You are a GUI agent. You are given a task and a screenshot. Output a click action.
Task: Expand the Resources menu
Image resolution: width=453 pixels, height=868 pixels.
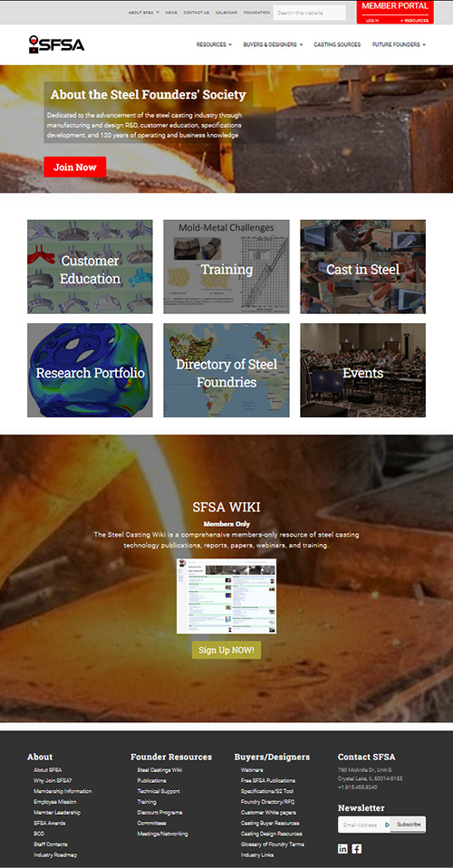[214, 44]
